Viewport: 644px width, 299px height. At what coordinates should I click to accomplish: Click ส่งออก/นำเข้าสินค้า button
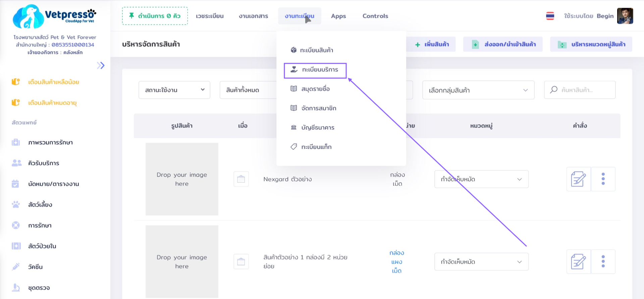[503, 44]
